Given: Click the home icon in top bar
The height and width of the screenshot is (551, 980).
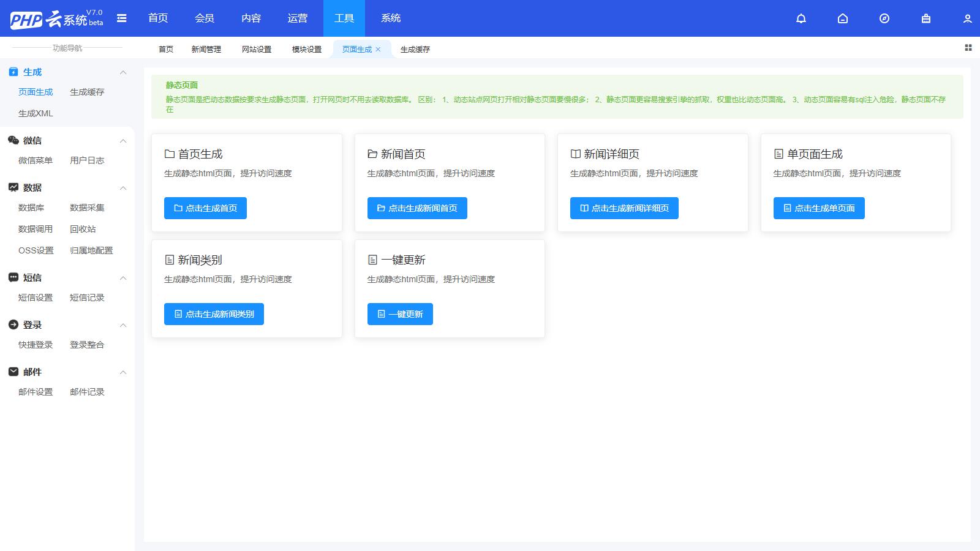Looking at the screenshot, I should (x=843, y=18).
